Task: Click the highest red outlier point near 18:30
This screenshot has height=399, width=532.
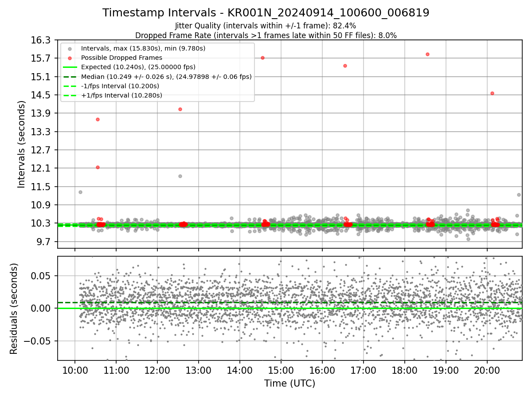Action: 427,54
